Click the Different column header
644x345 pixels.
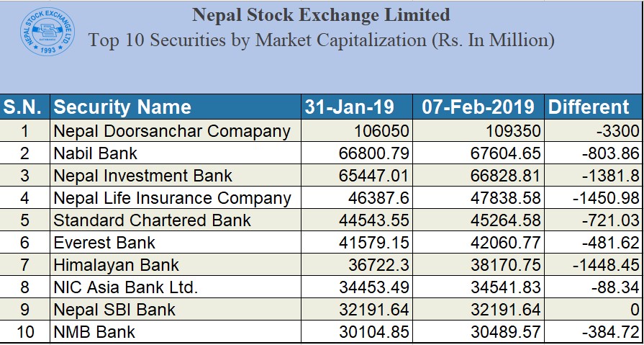pyautogui.click(x=593, y=107)
